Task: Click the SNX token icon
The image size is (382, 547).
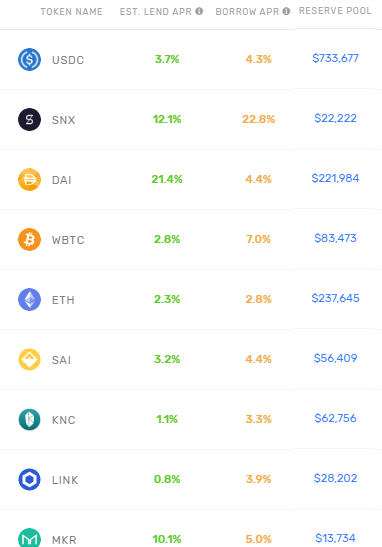Action: pos(29,119)
